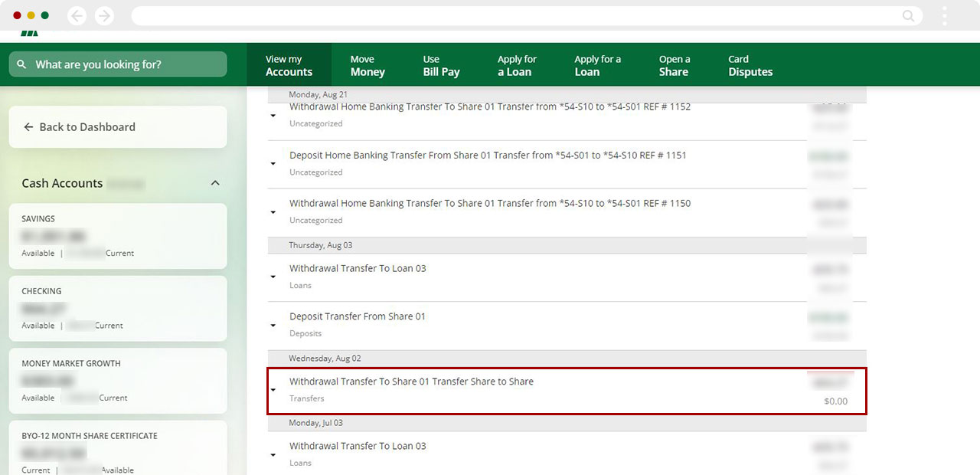Open the browser three-dot menu
Image resolution: width=980 pixels, height=475 pixels.
(945, 16)
